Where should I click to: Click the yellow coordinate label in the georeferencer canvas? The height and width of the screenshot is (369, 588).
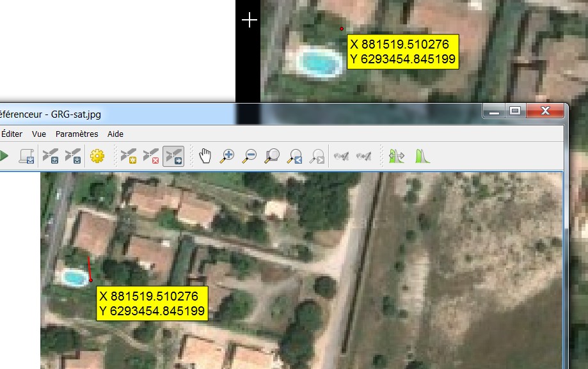[x=152, y=304]
